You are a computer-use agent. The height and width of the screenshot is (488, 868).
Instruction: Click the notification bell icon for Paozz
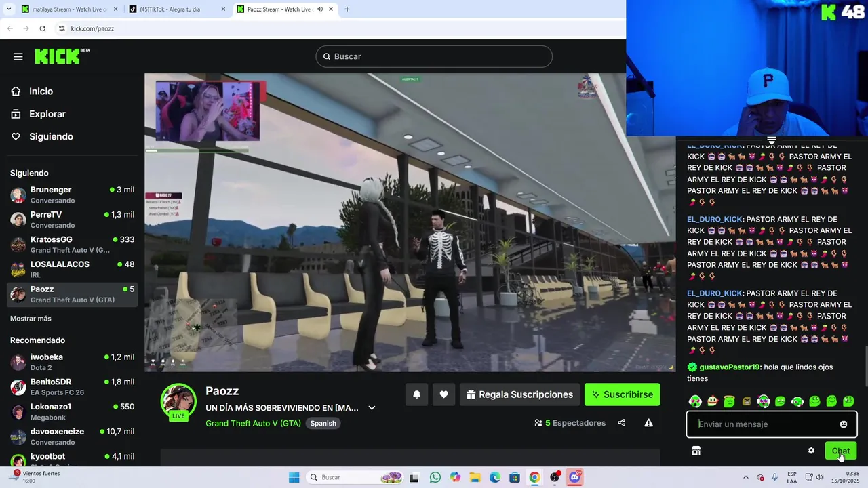click(x=416, y=394)
